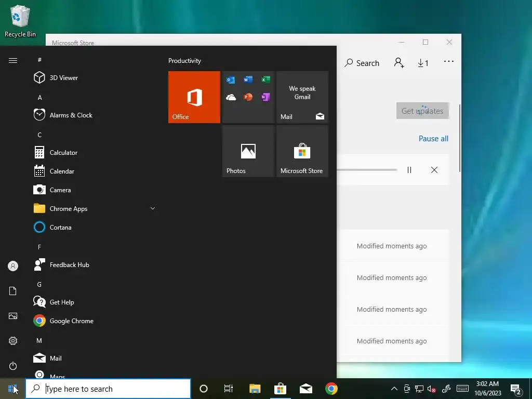Pause the current download in Store
Screen dimensions: 532x399
pos(409,170)
